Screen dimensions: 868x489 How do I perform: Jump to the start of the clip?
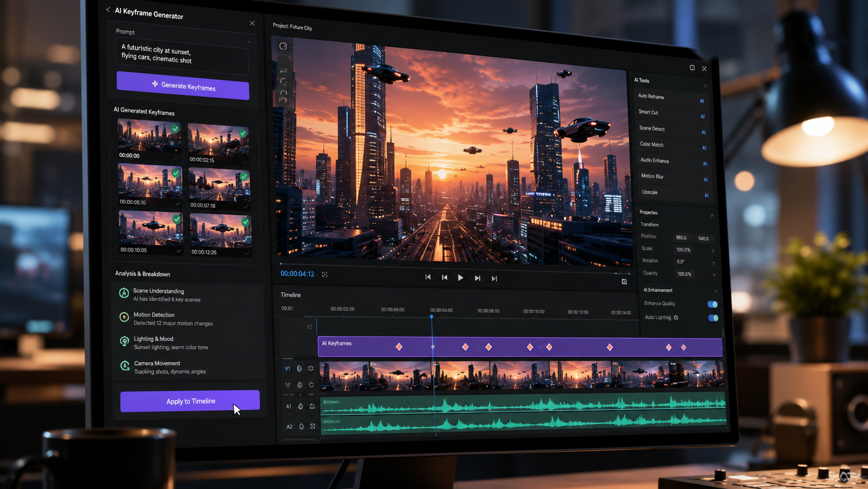(x=428, y=277)
